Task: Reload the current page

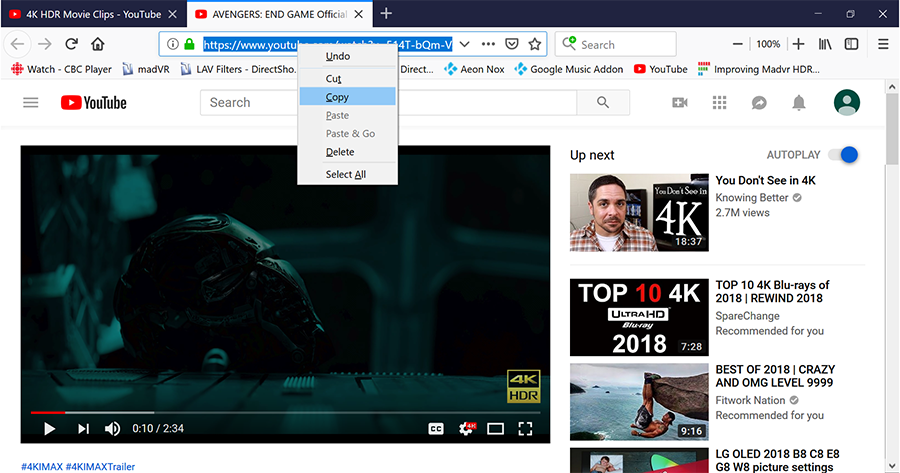Action: tap(71, 44)
